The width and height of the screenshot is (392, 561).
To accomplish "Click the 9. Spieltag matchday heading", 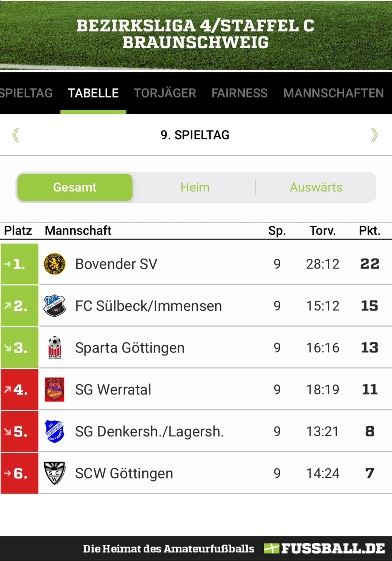I will click(195, 135).
